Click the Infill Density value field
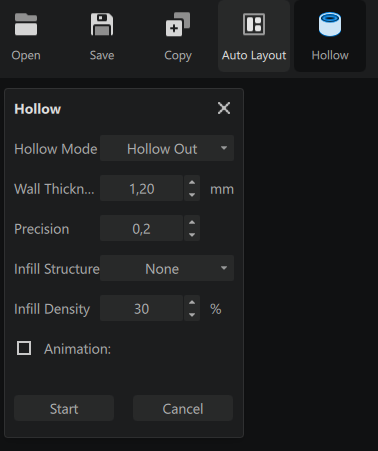 [142, 308]
